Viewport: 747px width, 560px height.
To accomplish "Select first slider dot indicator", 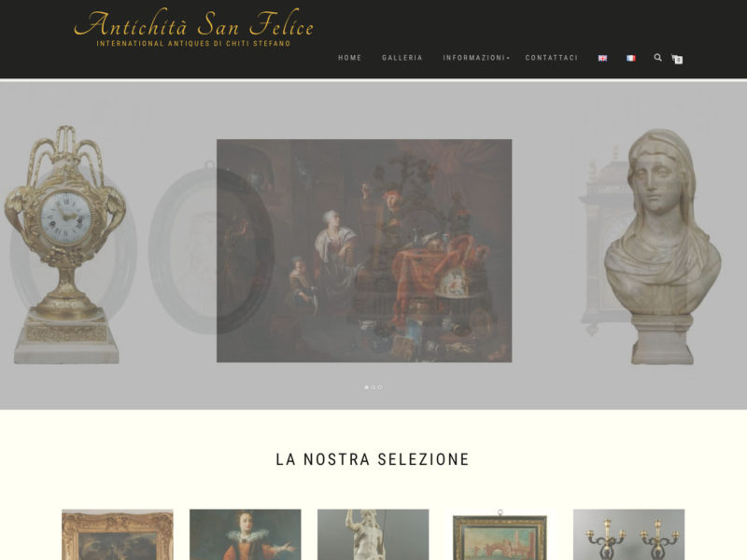I will pos(366,387).
